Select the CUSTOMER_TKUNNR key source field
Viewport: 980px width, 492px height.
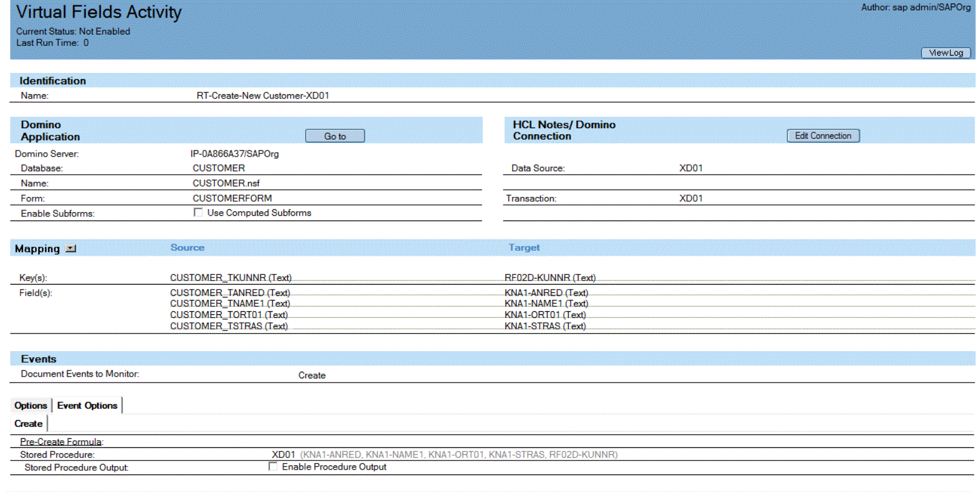(x=230, y=277)
